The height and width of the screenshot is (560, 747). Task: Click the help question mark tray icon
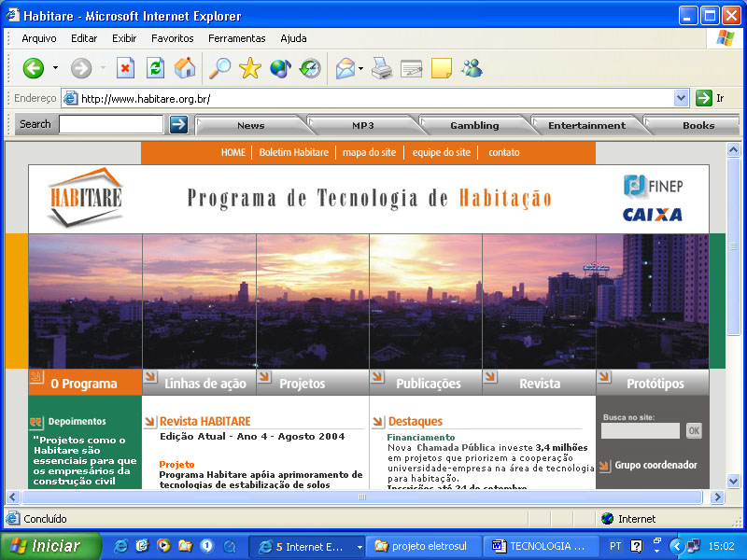636,546
